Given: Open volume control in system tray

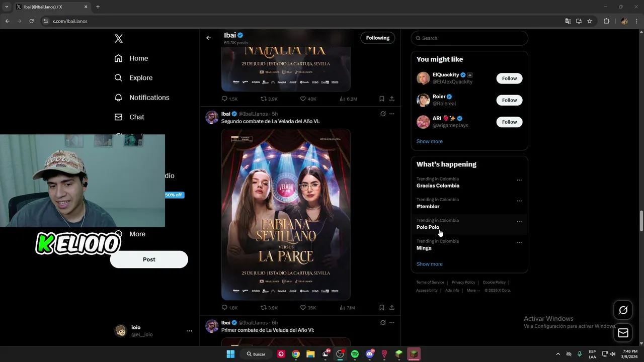Looking at the screenshot, I should point(612,354).
